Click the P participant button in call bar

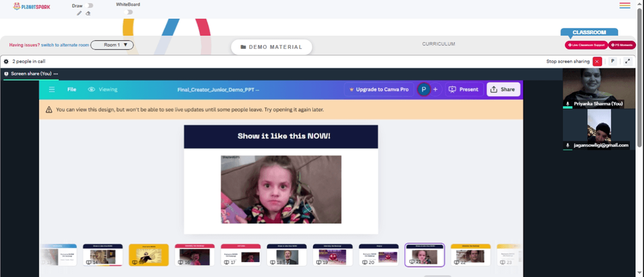coord(612,61)
